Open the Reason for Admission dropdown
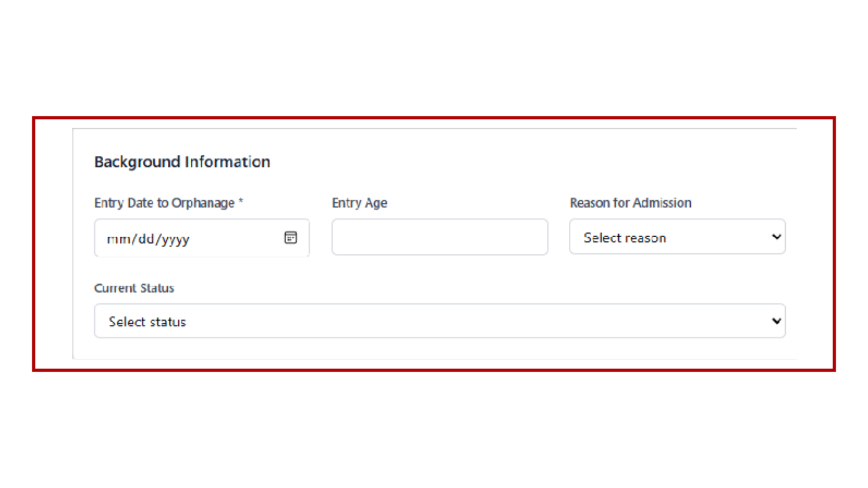This screenshot has height=488, width=868. point(677,237)
